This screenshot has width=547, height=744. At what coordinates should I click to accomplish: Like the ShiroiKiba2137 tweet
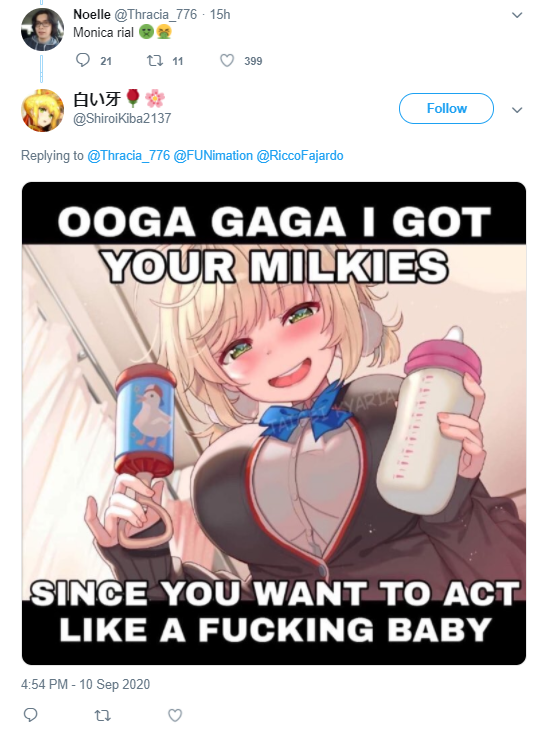(175, 715)
